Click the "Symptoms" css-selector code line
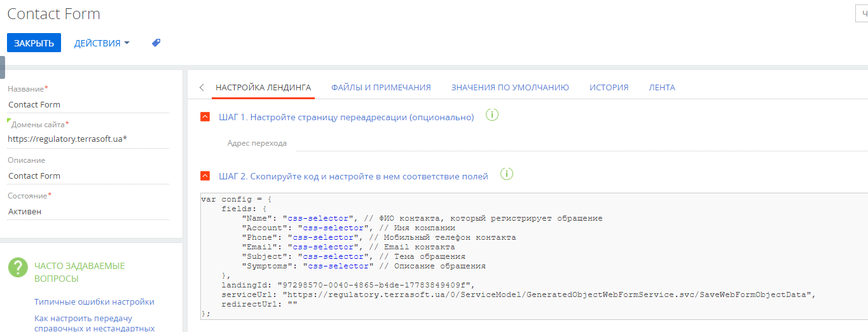This screenshot has width=868, height=332. click(x=364, y=266)
